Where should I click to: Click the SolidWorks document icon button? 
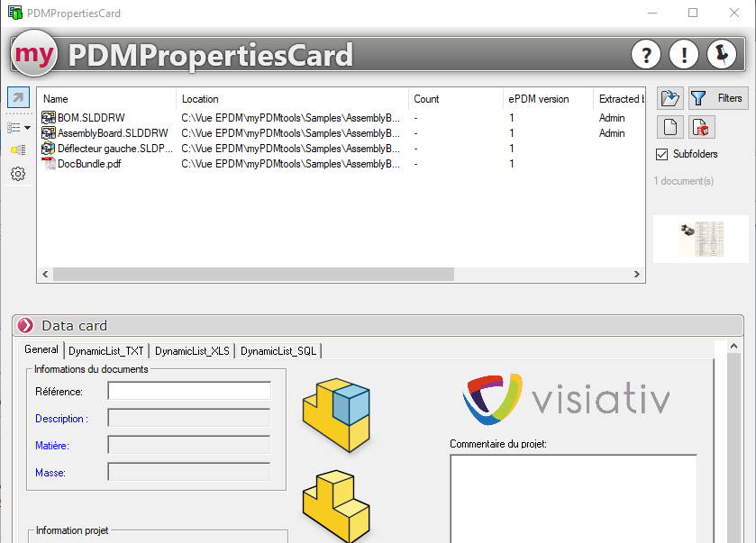(x=703, y=127)
